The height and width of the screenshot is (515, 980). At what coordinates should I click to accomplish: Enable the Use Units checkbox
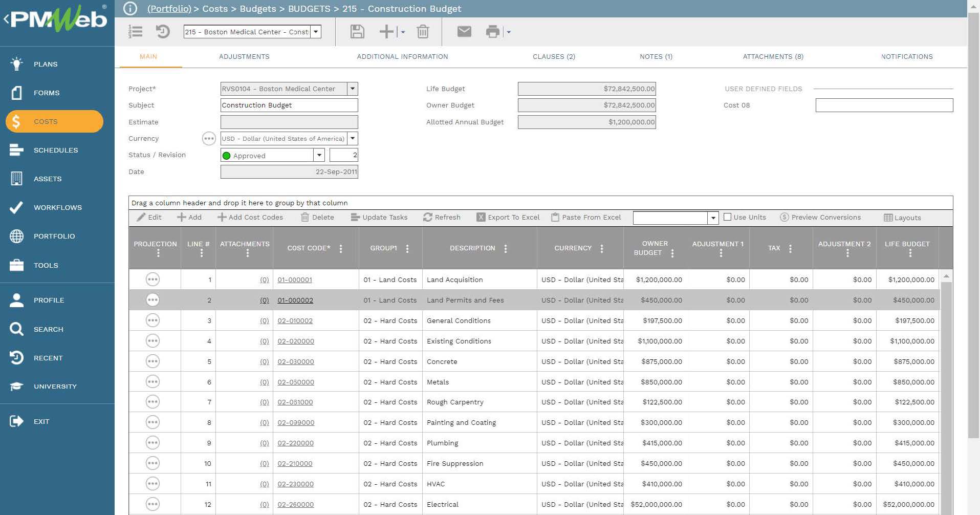coord(727,217)
